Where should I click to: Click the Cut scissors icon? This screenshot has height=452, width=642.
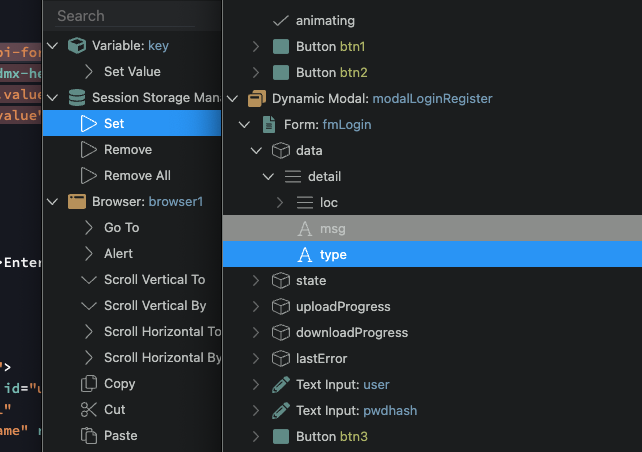coord(88,410)
